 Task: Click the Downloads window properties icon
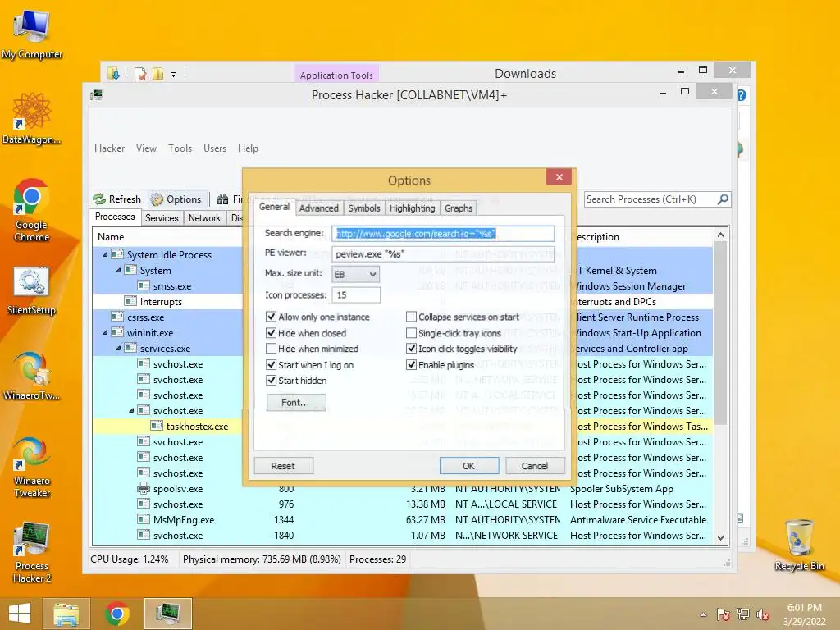tap(140, 73)
